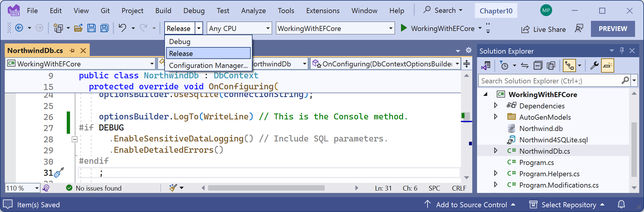Screen dimensions: 644x212
Task: Select Northwind.db in Solution Explorer
Action: coord(541,128)
